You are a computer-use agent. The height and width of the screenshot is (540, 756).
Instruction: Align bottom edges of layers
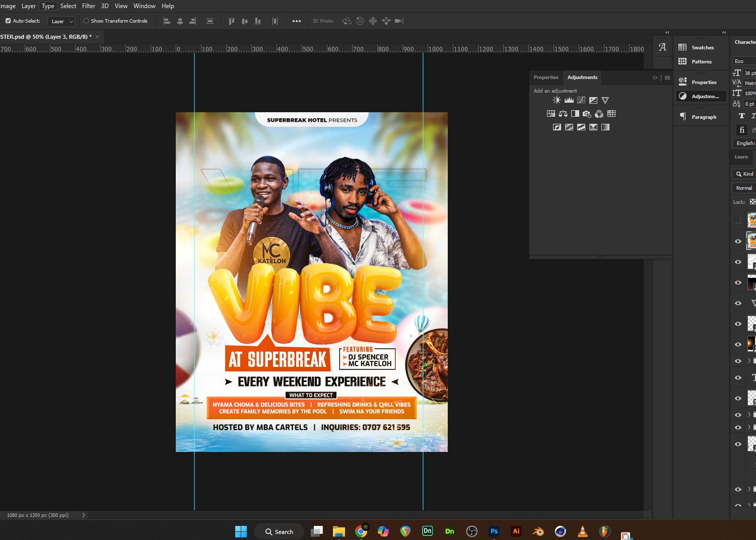pos(258,21)
